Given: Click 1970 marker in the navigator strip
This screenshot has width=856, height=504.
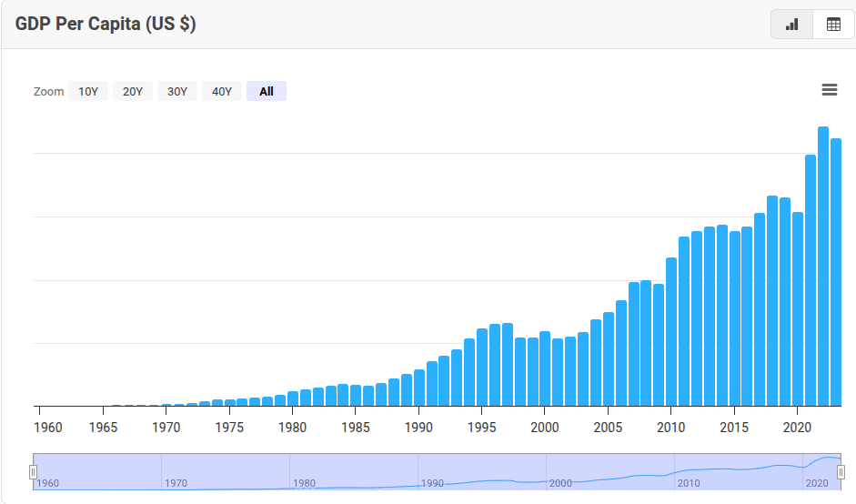Looking at the screenshot, I should (x=176, y=483).
